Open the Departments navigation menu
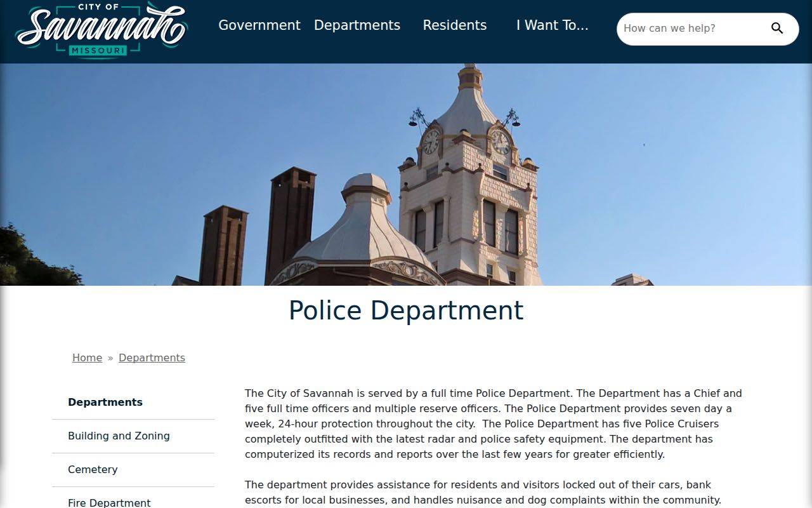The width and height of the screenshot is (812, 508). click(x=357, y=25)
